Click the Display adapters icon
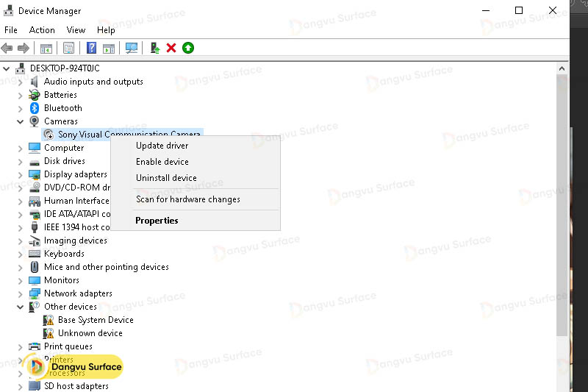Image resolution: width=588 pixels, height=392 pixels. click(x=35, y=174)
